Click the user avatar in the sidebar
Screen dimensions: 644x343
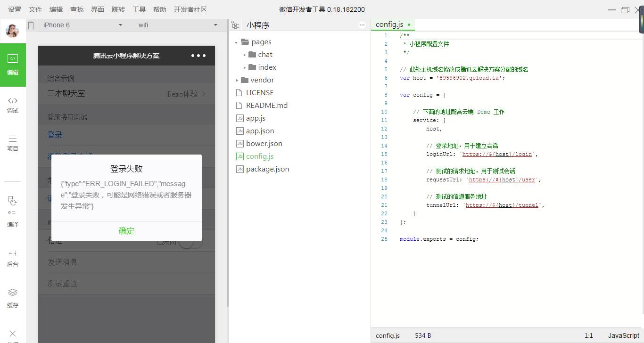click(12, 31)
